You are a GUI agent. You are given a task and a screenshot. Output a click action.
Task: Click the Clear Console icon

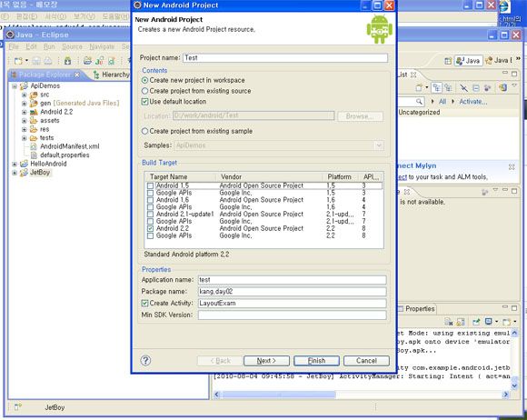[x=449, y=322]
